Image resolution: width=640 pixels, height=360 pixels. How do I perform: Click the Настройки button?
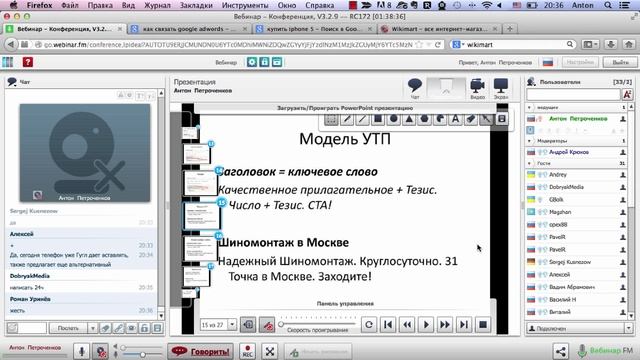(x=580, y=62)
